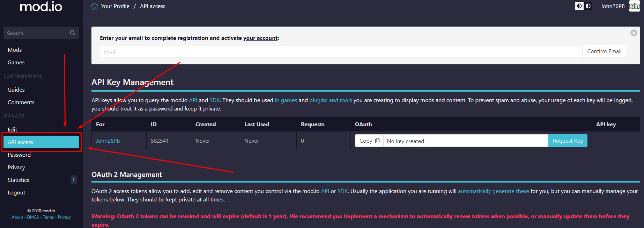Click the 'API Key Management' heading
The width and height of the screenshot is (644, 228).
click(132, 82)
